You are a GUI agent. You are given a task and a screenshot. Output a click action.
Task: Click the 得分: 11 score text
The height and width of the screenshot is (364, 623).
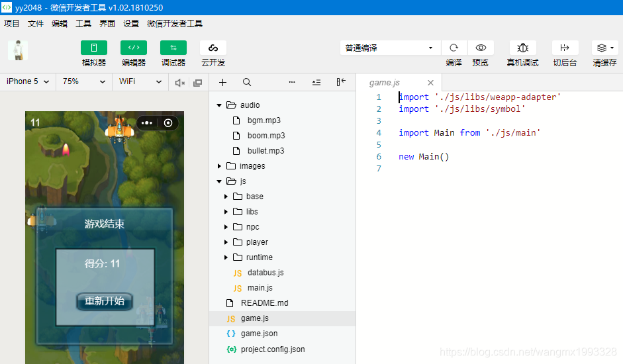click(102, 263)
